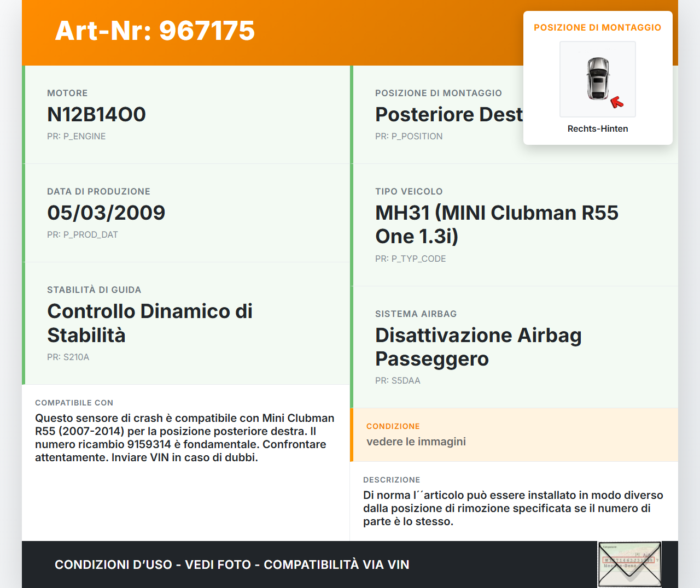This screenshot has height=588, width=700.
Task: Select the engine code 'N12B14OO'
Action: pos(96,114)
